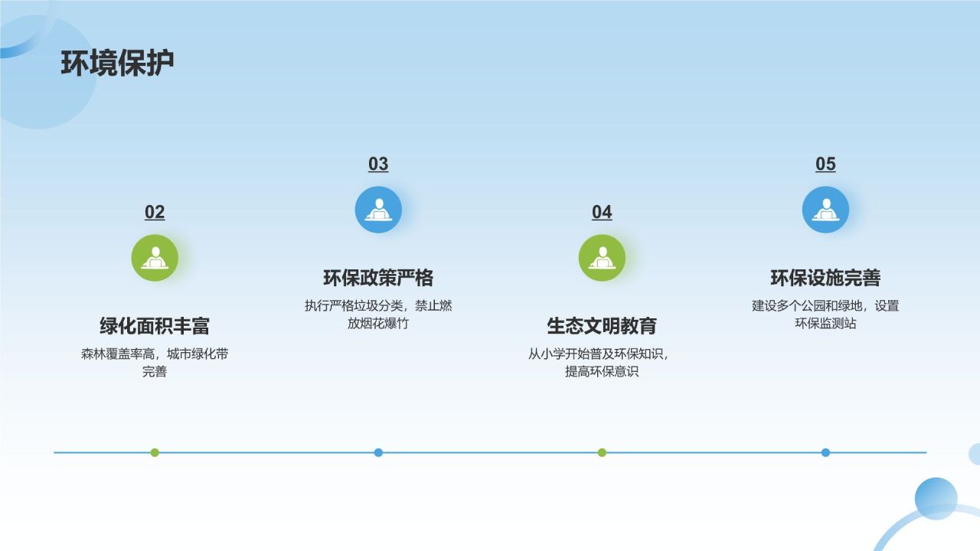This screenshot has height=551, width=980.
Task: Click the underlined number 04
Action: point(602,212)
